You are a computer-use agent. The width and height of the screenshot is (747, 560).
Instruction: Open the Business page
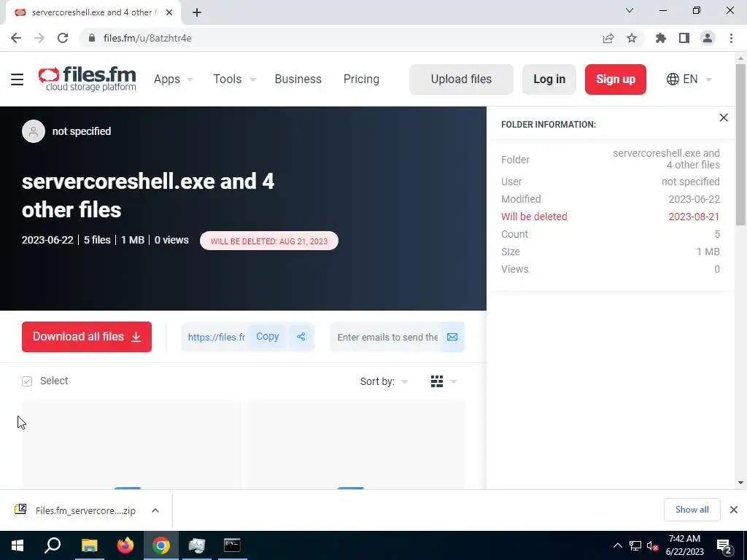298,79
